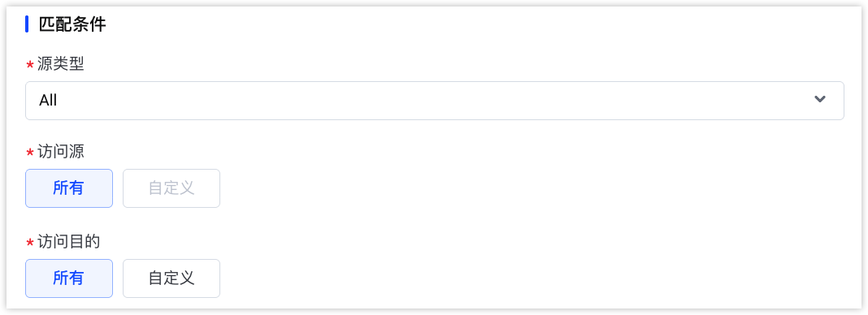Image resolution: width=868 pixels, height=315 pixels.
Task: Click the 访问源 field label
Action: coord(61,152)
